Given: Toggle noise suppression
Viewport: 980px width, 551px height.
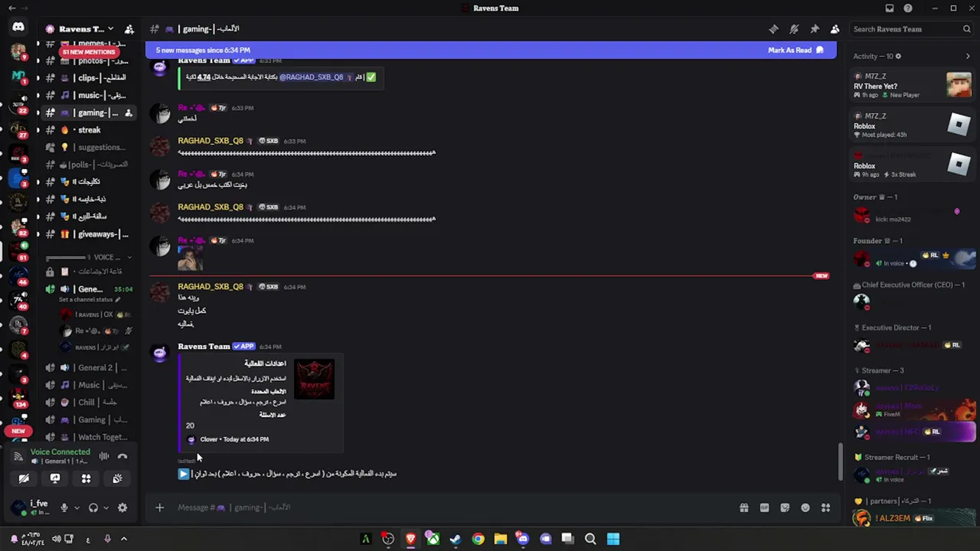Looking at the screenshot, I should pyautogui.click(x=103, y=457).
